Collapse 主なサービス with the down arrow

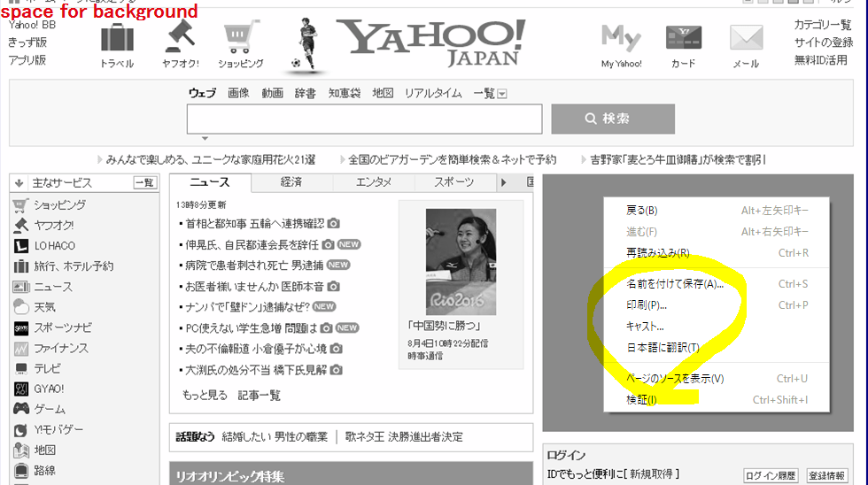click(x=19, y=183)
